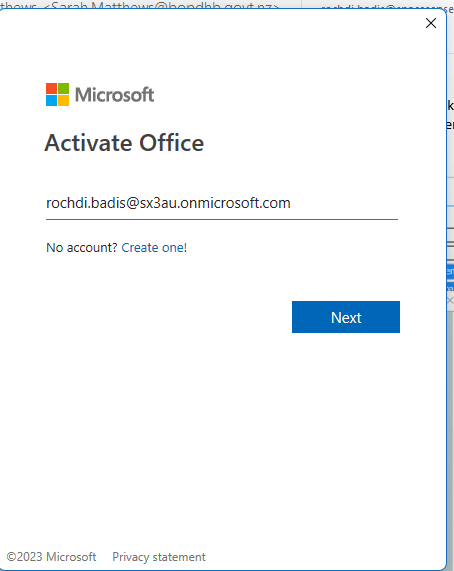Close the Activate Office dialog
This screenshot has width=454, height=571.
click(431, 23)
